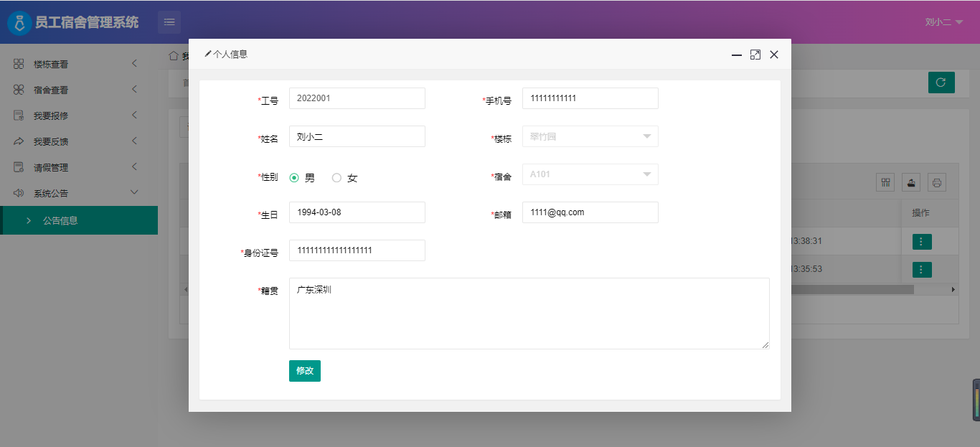The width and height of the screenshot is (980, 447).
Task: Click the green refresh button
Action: click(x=941, y=83)
